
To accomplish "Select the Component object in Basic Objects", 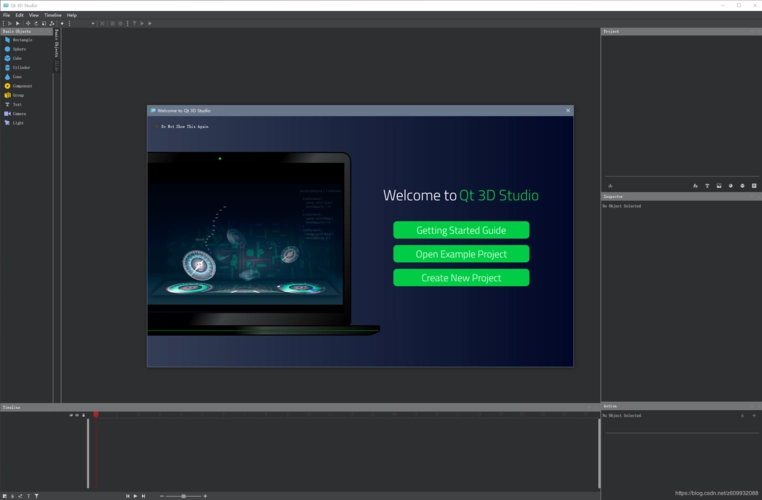I will [x=18, y=86].
